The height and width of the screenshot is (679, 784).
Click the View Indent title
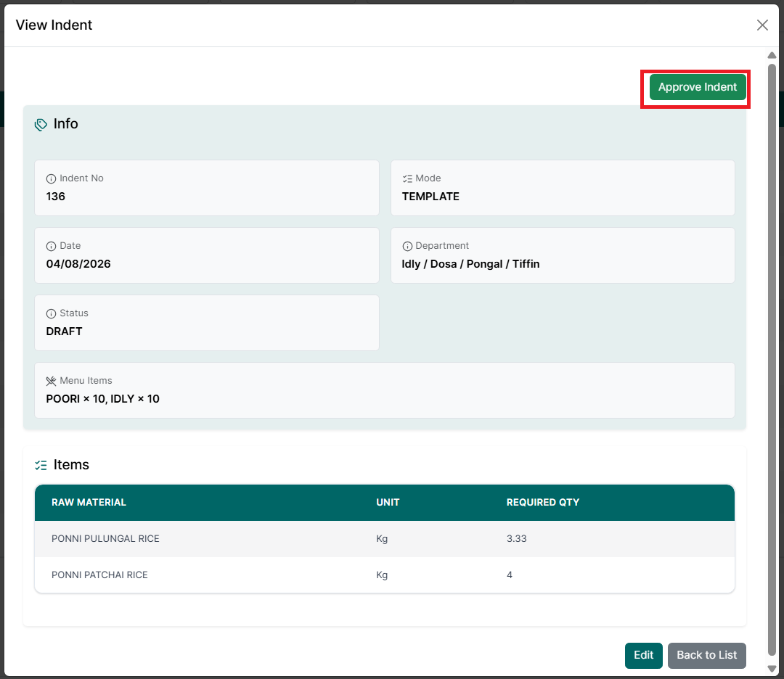click(x=54, y=25)
